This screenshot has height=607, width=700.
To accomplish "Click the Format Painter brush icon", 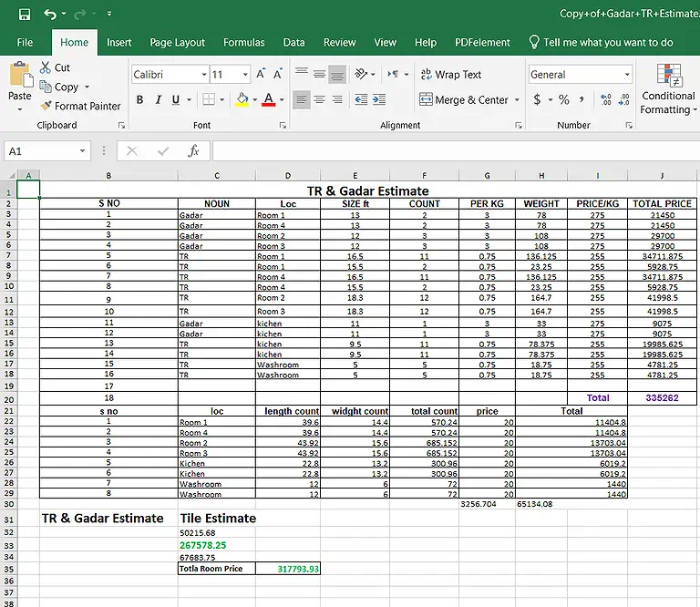I will point(46,106).
